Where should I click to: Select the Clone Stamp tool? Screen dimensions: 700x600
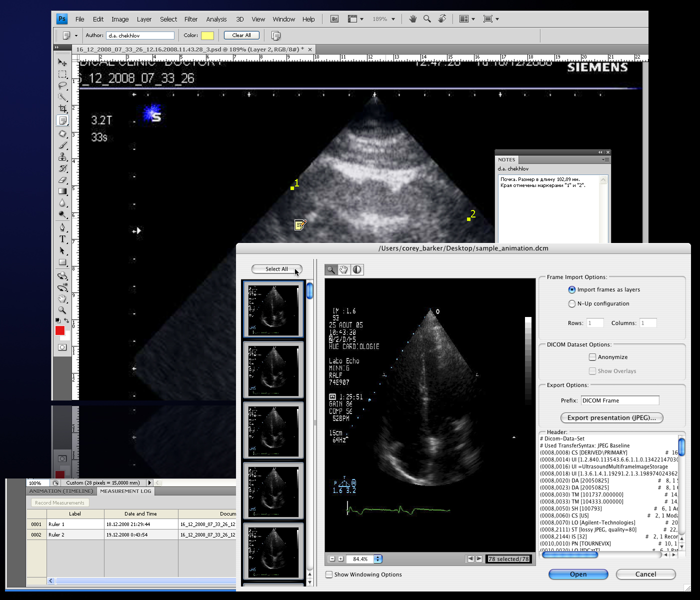coord(62,157)
